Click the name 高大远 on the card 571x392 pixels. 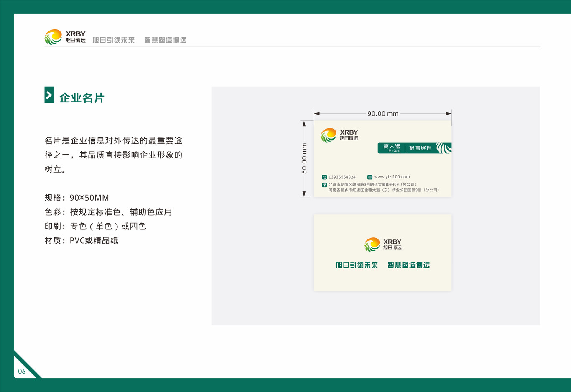(x=392, y=146)
